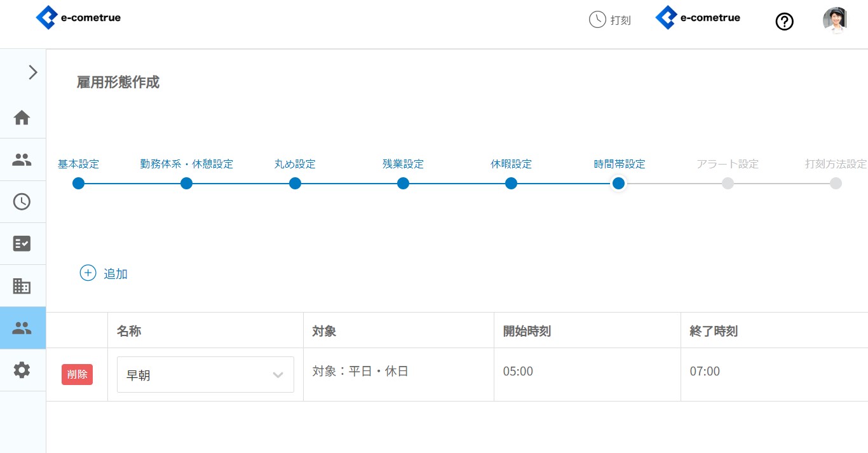Click the help question mark icon
This screenshot has height=453, width=868.
[785, 22]
